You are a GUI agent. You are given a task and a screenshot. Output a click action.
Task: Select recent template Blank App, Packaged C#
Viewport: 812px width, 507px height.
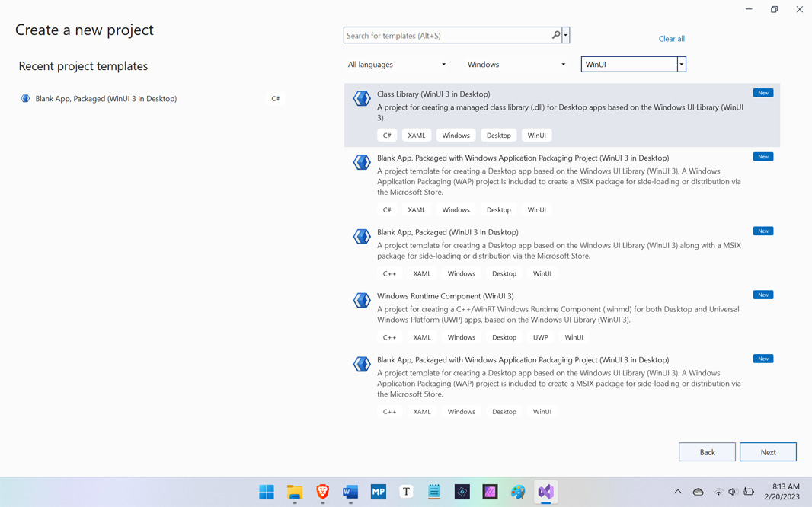pyautogui.click(x=106, y=99)
